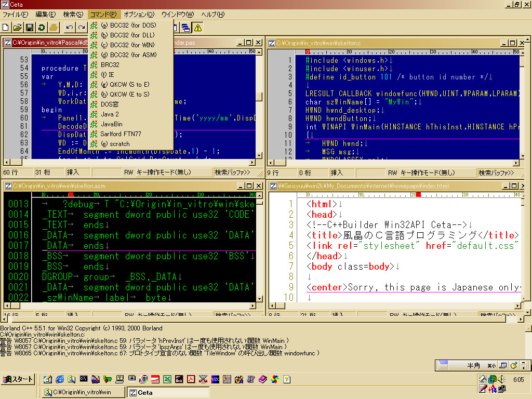
Task: Click the Undo arrow toolbar icon
Action: 70,27
